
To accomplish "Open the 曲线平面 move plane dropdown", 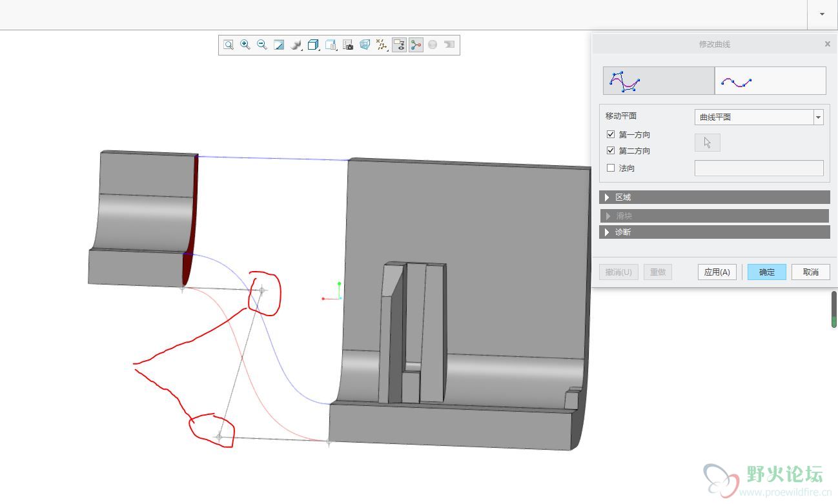I will coord(819,117).
